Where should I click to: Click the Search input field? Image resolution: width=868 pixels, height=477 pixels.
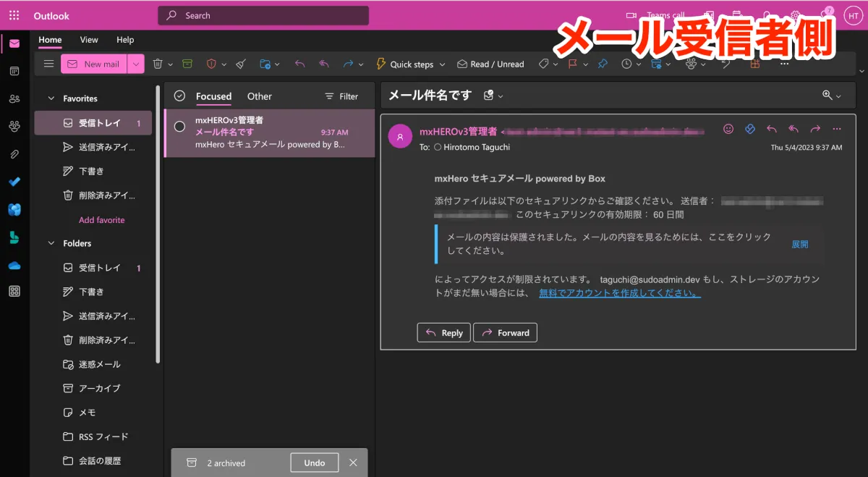coord(263,15)
